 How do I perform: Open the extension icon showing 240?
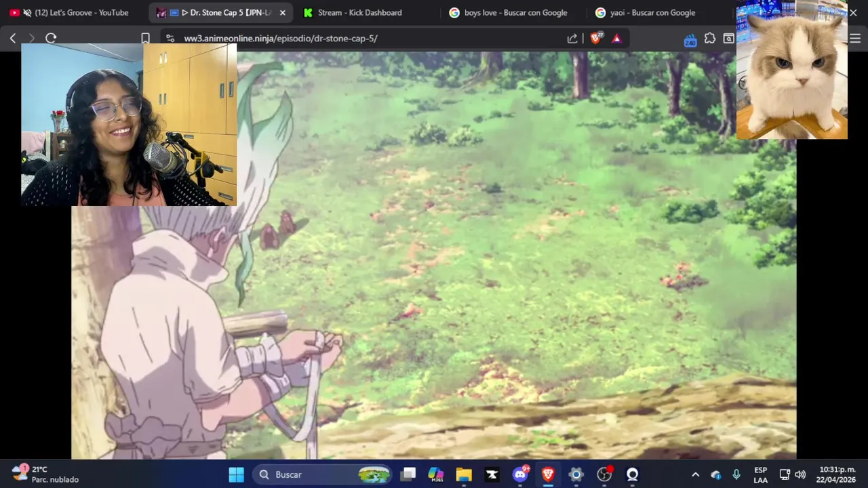click(690, 39)
